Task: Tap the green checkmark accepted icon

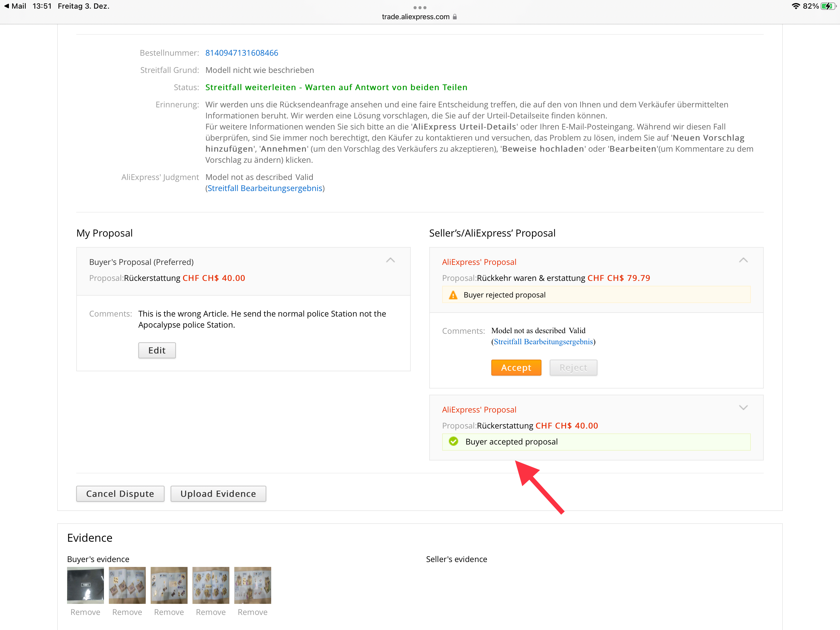Action: point(454,441)
